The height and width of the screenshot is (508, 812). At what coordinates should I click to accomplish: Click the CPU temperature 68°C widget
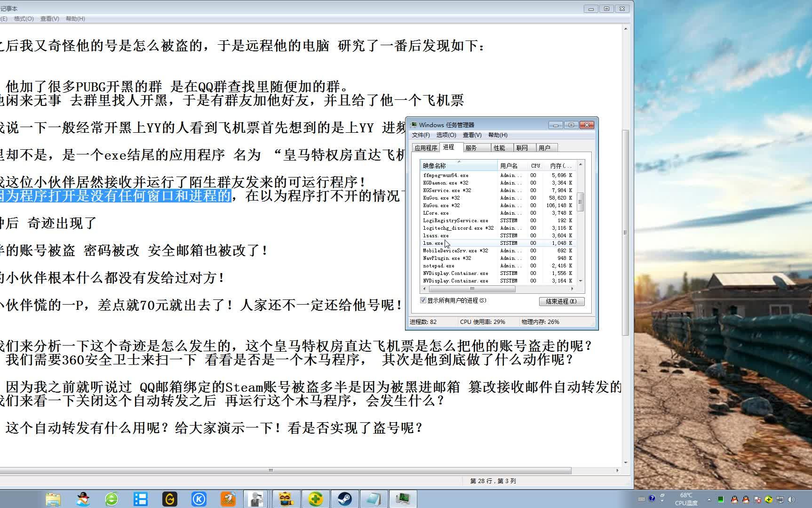(x=686, y=499)
